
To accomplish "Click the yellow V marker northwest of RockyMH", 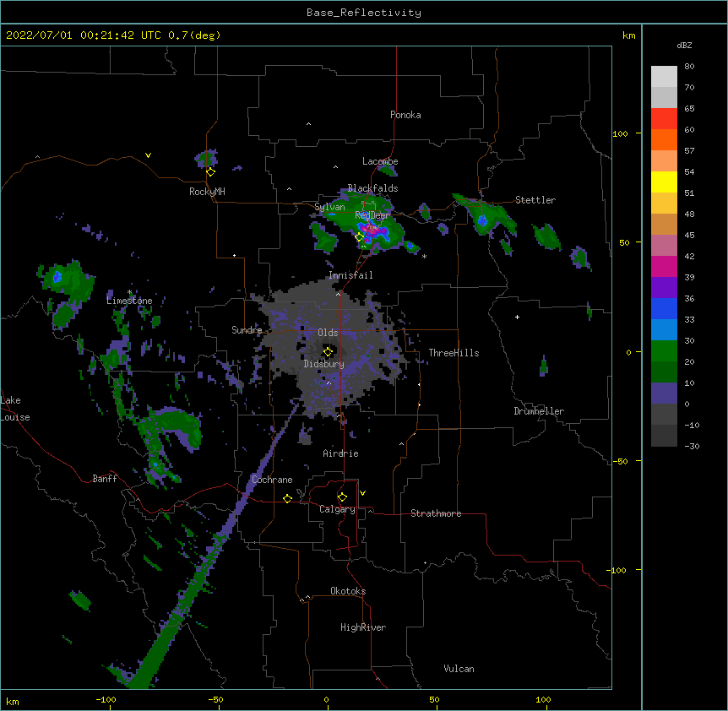I will pyautogui.click(x=148, y=155).
